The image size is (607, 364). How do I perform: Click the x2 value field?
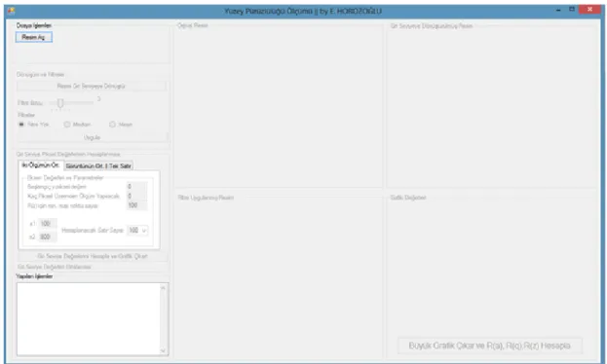click(47, 237)
